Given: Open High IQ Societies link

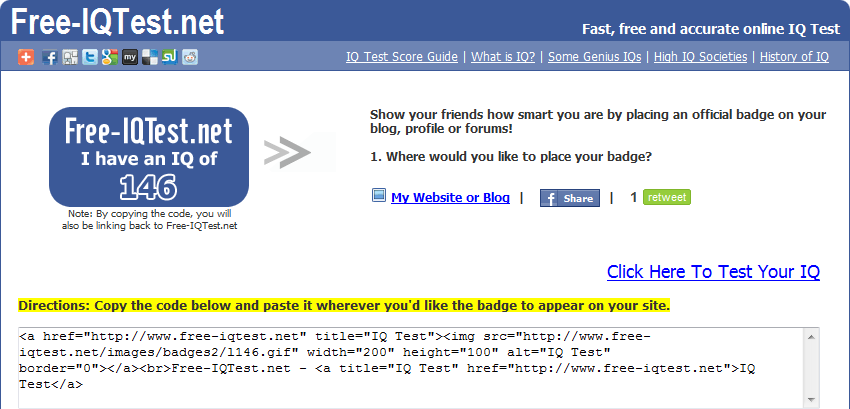Looking at the screenshot, I should click(x=700, y=57).
